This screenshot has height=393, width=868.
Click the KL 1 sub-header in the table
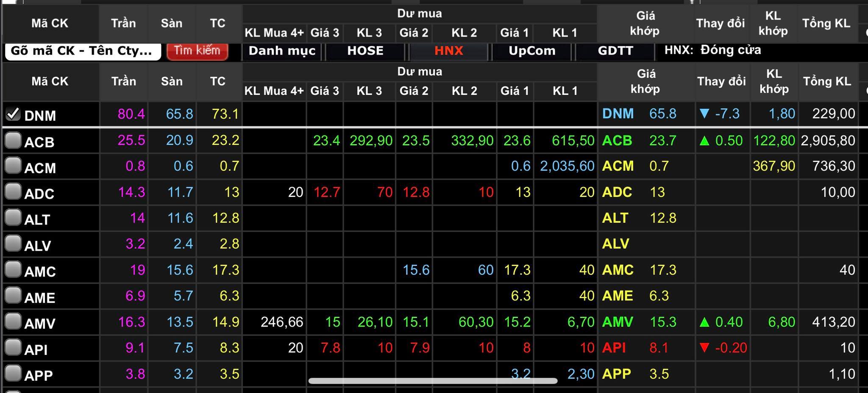(x=565, y=91)
